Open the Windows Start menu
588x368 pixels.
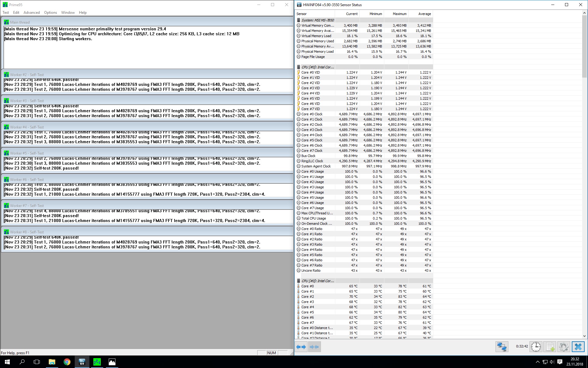coord(7,362)
